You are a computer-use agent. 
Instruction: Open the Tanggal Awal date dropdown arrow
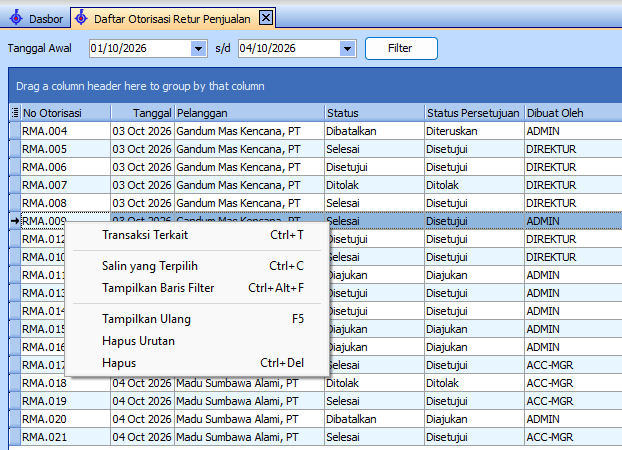(x=198, y=48)
